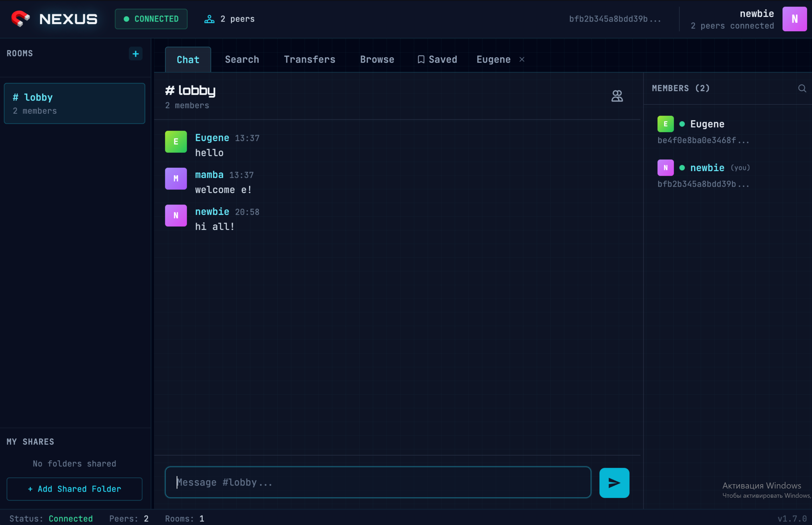The width and height of the screenshot is (812, 525).
Task: Open the Browse tab
Action: (x=377, y=60)
